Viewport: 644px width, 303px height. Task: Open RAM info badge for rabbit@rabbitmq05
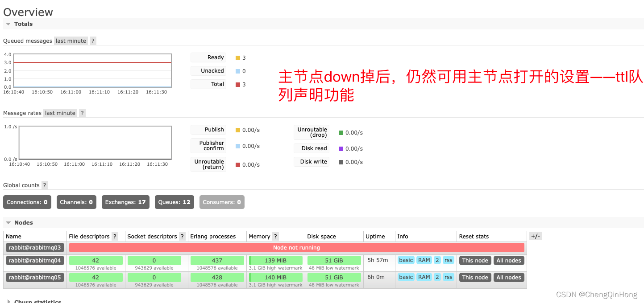pos(423,277)
